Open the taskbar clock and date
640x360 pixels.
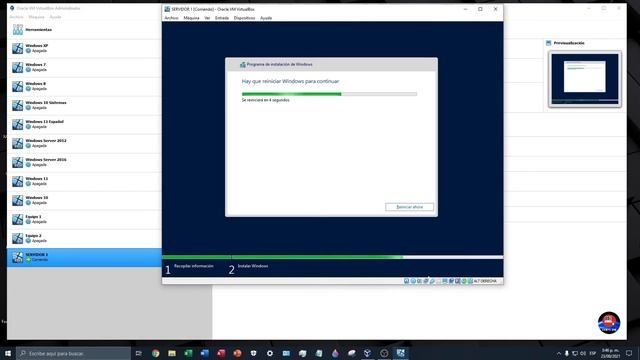610,353
